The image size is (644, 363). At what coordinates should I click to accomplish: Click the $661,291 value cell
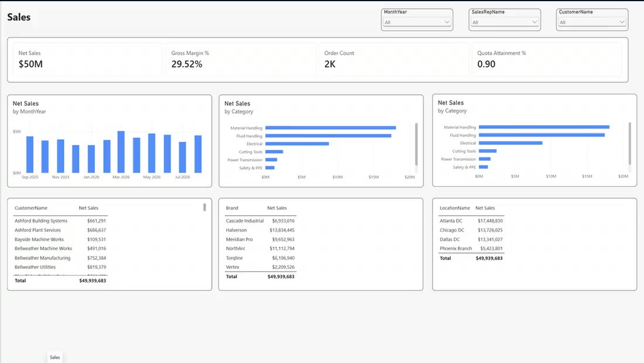(97, 221)
